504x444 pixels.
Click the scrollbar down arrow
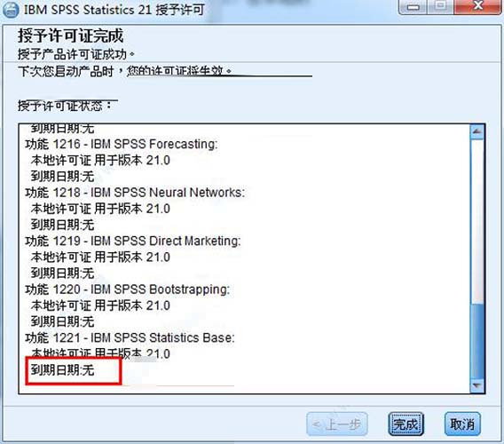click(477, 385)
